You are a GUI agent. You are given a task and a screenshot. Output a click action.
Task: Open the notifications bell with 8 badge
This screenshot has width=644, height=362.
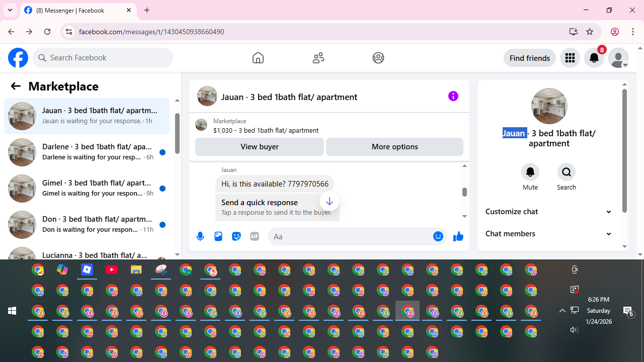594,58
